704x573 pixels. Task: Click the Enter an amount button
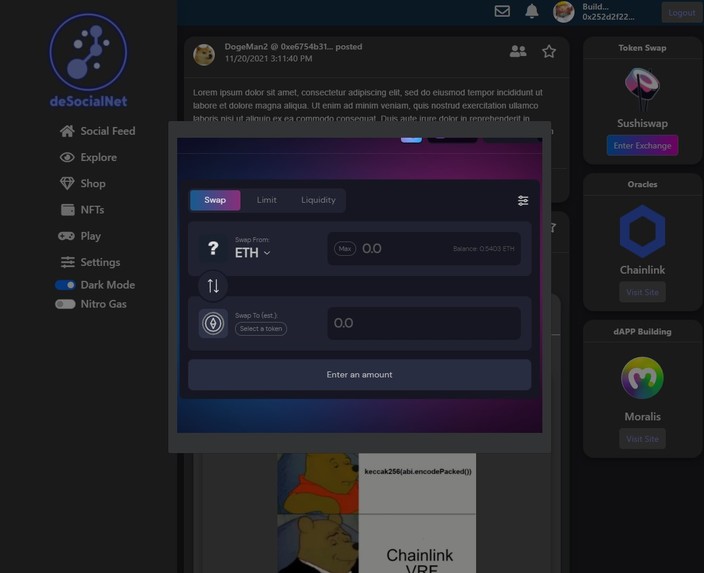(x=360, y=375)
